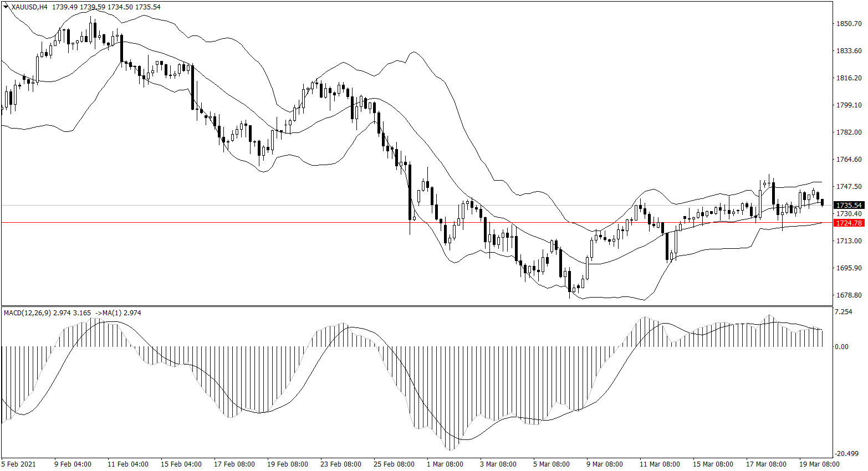868x471 pixels.
Task: Click the 1 Mar 08:00 time label
Action: [445, 464]
